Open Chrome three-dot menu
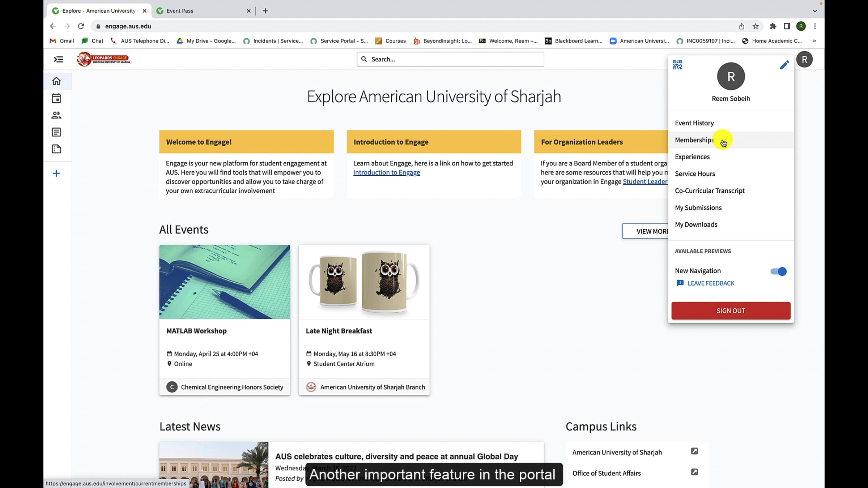The height and width of the screenshot is (488, 868). [x=815, y=26]
